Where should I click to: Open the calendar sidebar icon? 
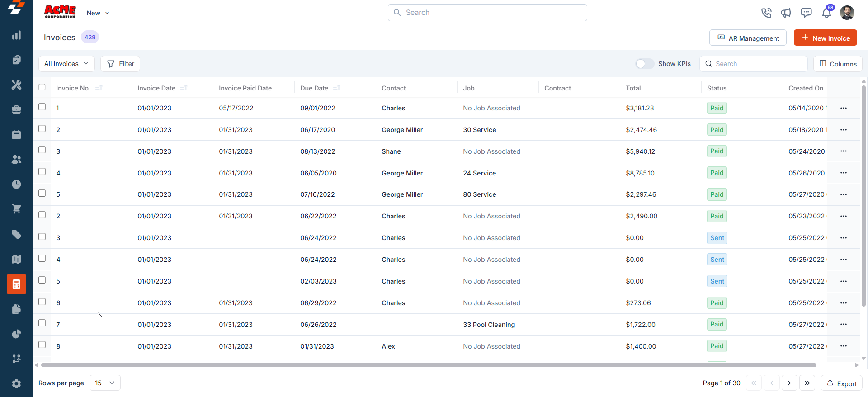[x=16, y=135]
